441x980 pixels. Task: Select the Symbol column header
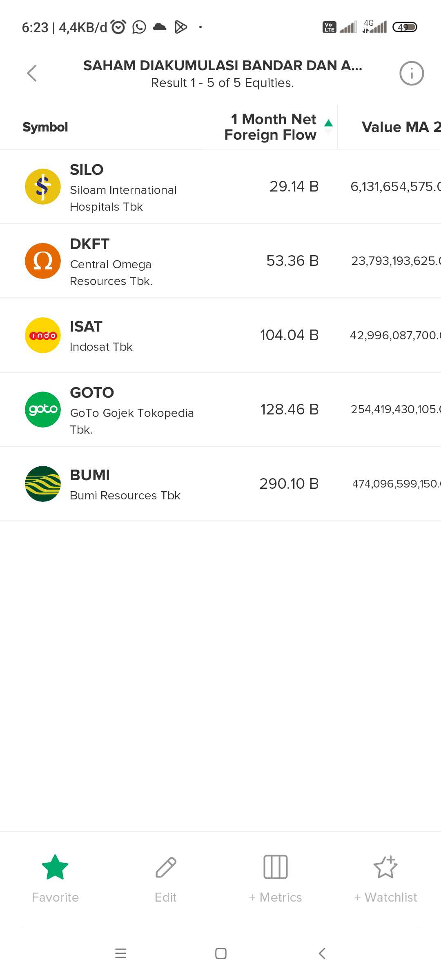(x=45, y=127)
